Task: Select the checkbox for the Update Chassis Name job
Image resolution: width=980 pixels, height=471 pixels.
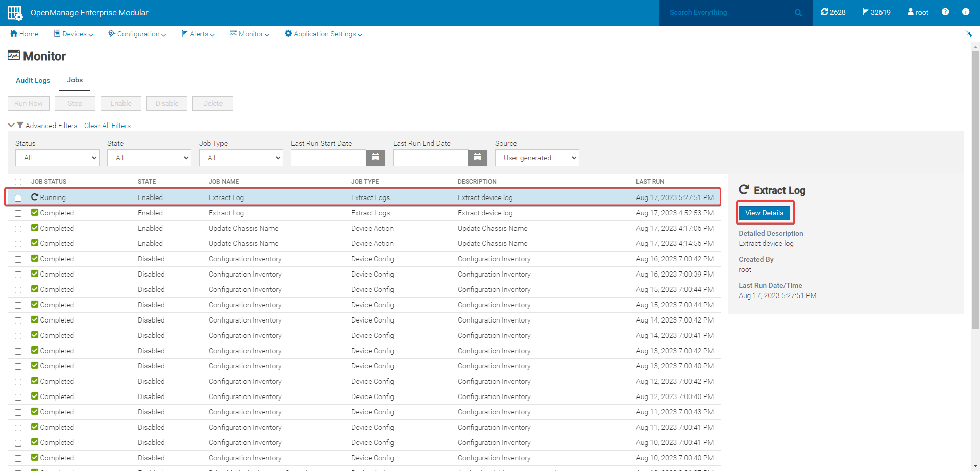Action: click(x=18, y=228)
